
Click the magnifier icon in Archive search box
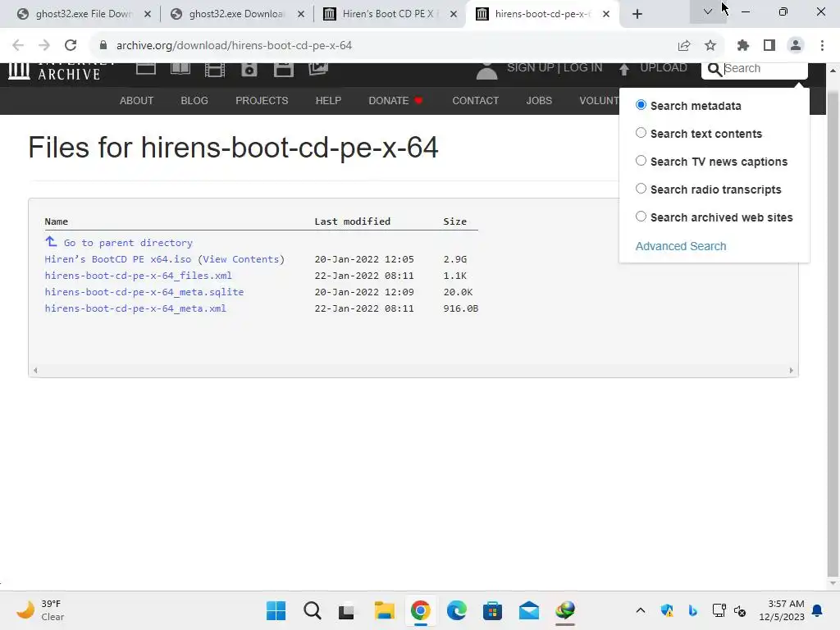coord(714,70)
